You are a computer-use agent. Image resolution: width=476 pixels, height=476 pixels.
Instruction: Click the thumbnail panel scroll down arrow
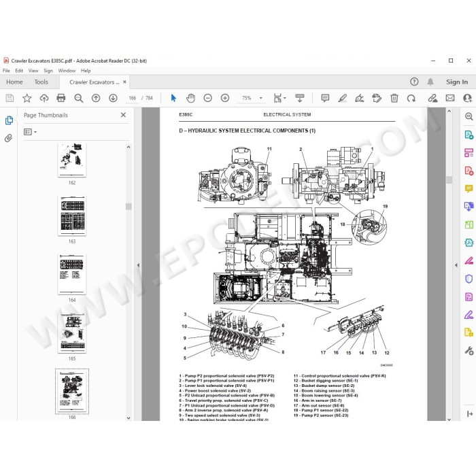[129, 418]
